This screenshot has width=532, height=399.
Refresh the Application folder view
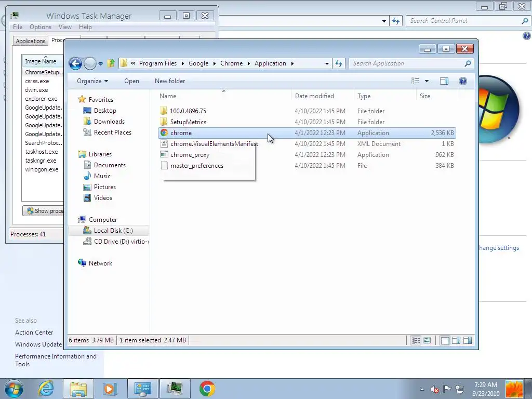(339, 63)
